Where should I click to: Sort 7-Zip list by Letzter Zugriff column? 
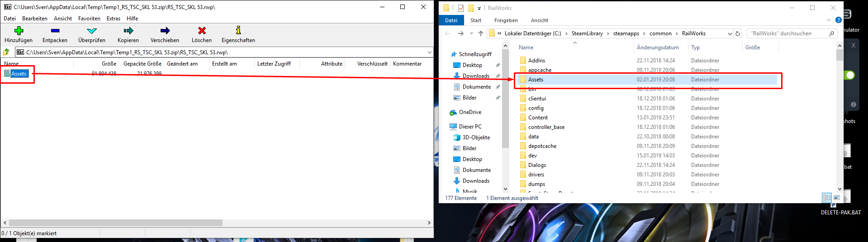(x=274, y=64)
